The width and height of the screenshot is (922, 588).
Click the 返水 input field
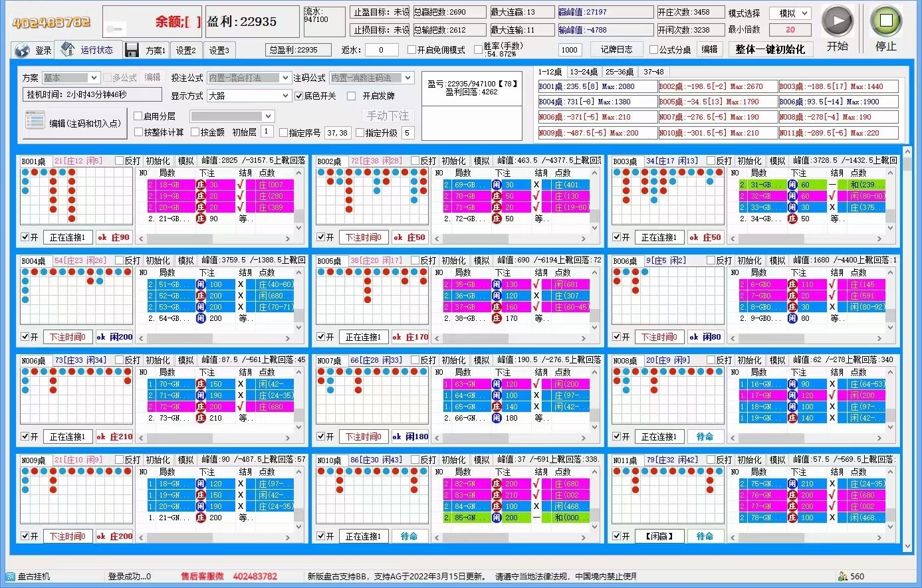[x=381, y=50]
